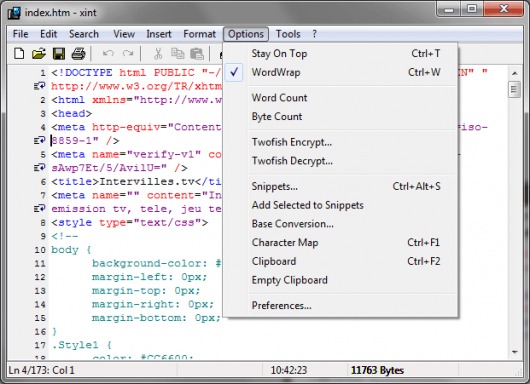
Task: Click the Print toolbar icon
Action: point(78,54)
